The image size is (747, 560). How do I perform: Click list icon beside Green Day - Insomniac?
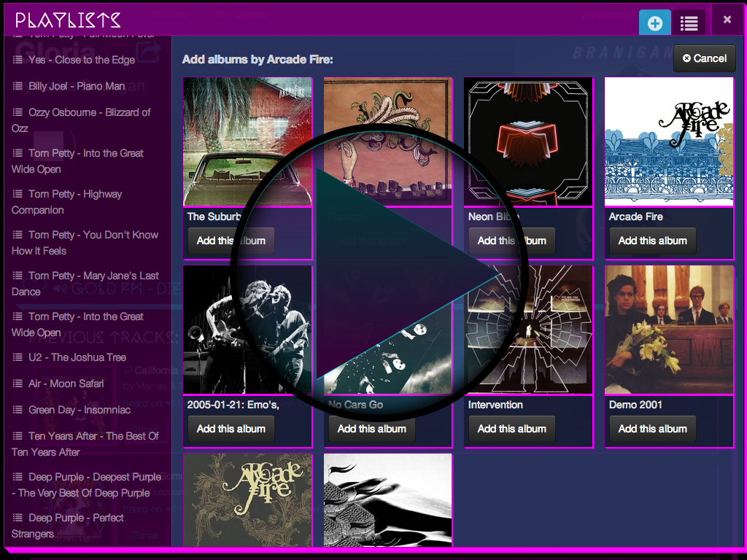18,410
